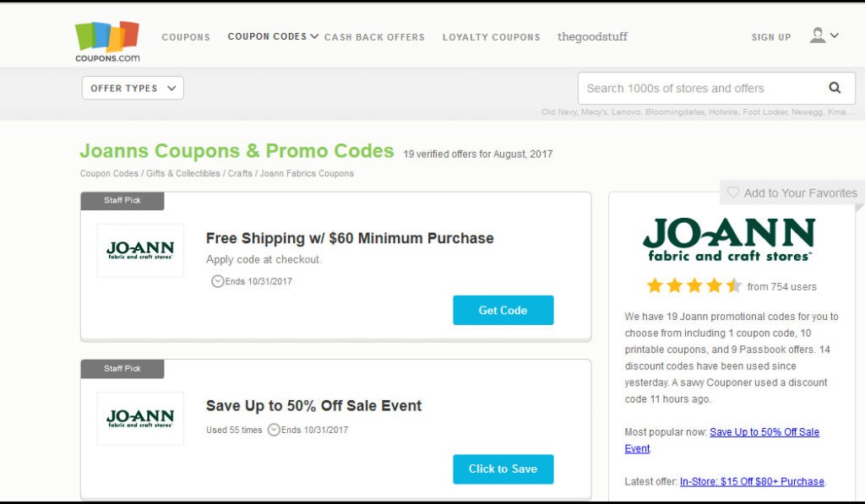Expand the Offer Types dropdown
Screen dimensions: 865x504
[x=133, y=88]
